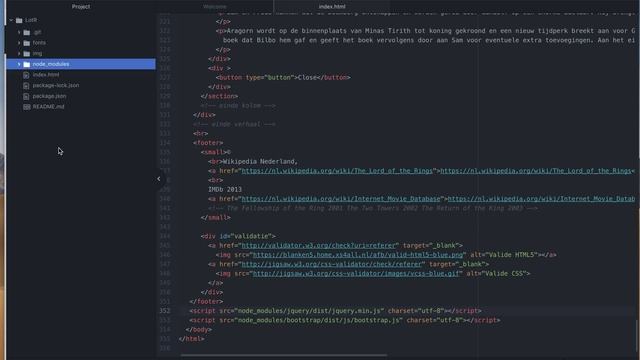The width and height of the screenshot is (640, 360).
Task: Click the vcss-blue.gif image URL
Action: tap(356, 273)
